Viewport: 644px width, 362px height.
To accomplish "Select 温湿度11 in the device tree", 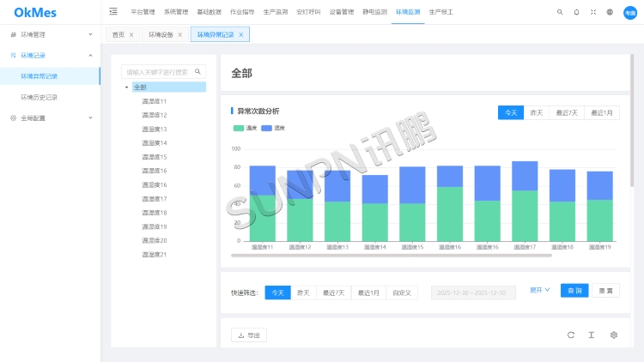I will point(155,101).
